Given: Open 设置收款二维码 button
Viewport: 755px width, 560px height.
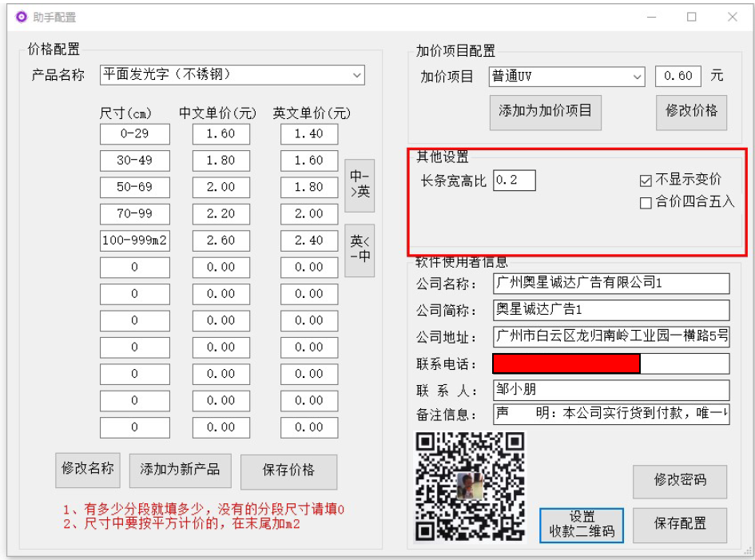Looking at the screenshot, I should (x=582, y=524).
